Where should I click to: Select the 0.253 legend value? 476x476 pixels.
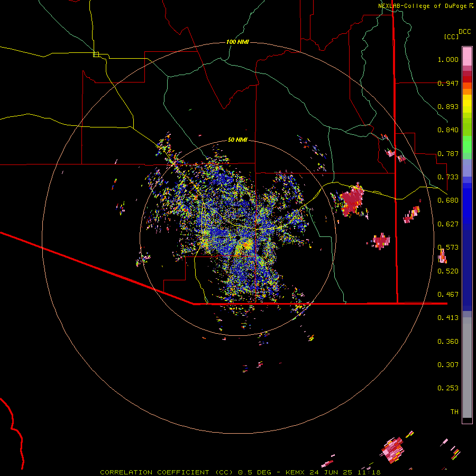coord(448,388)
